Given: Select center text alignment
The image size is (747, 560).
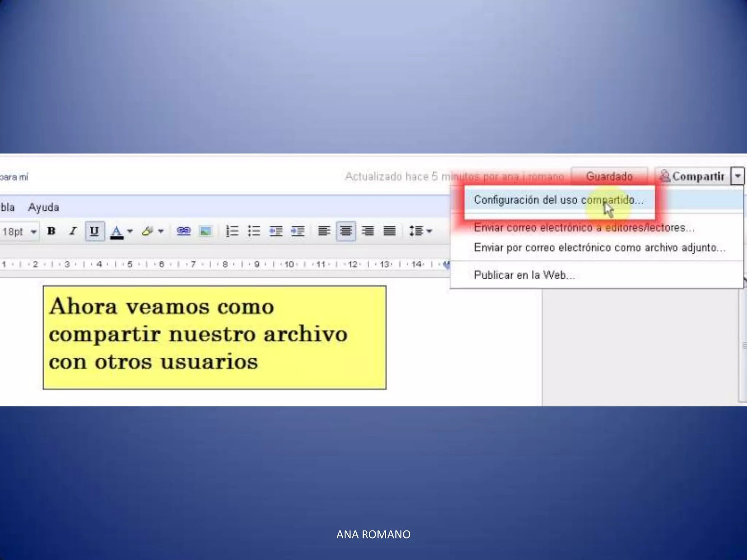Looking at the screenshot, I should coord(346,231).
